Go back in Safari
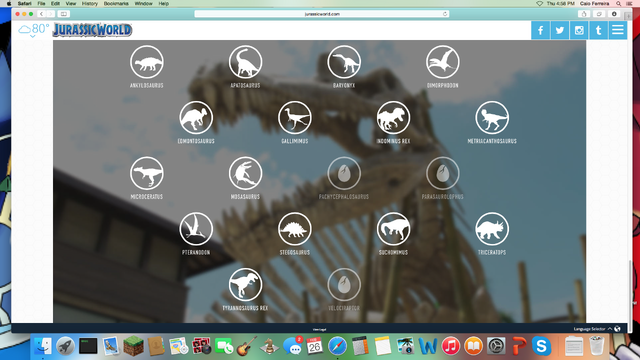 pos(41,14)
